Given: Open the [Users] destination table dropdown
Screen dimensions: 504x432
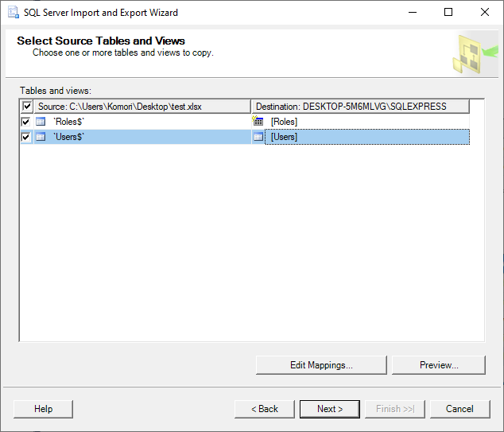Looking at the screenshot, I should coord(366,137).
